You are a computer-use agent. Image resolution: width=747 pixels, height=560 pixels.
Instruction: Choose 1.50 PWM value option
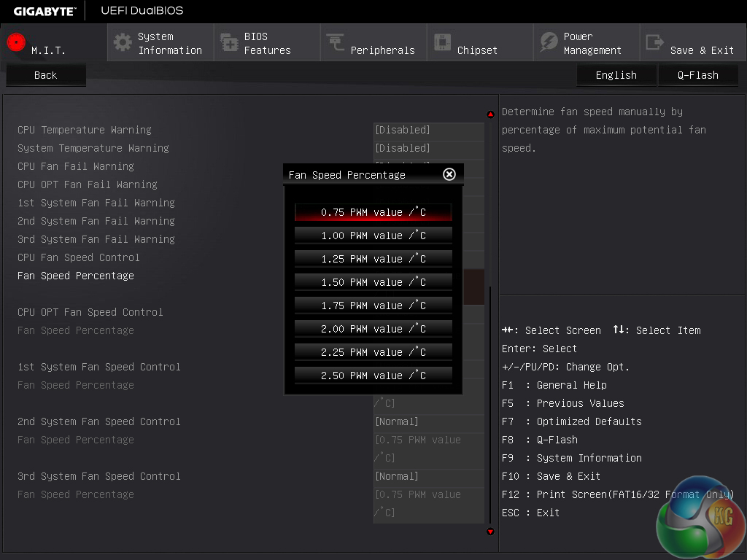pos(373,282)
